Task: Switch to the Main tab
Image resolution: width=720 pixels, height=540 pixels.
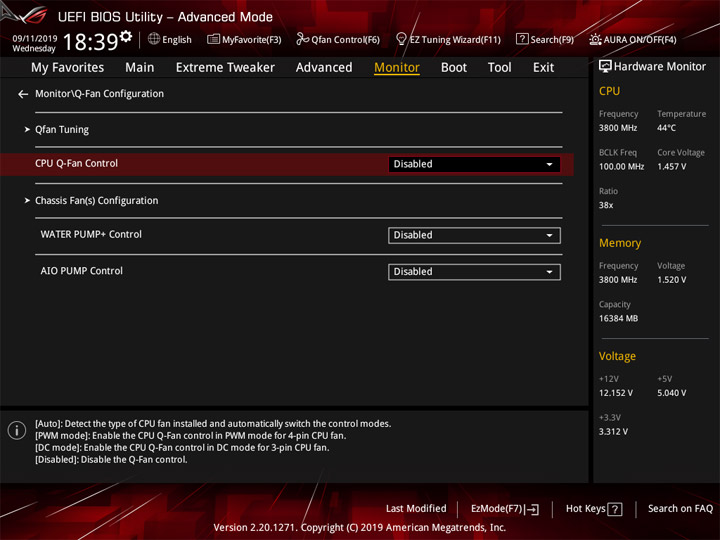Action: click(140, 68)
